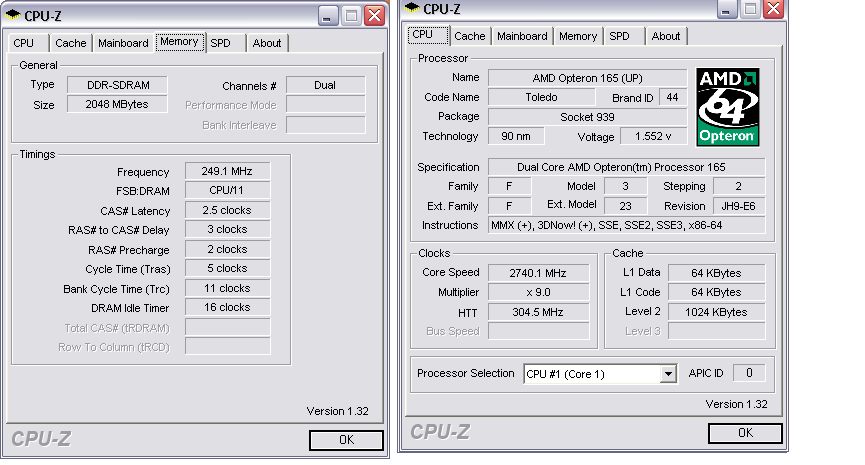Click the 5 clocks Tras value
The image size is (865, 465).
pos(227,269)
